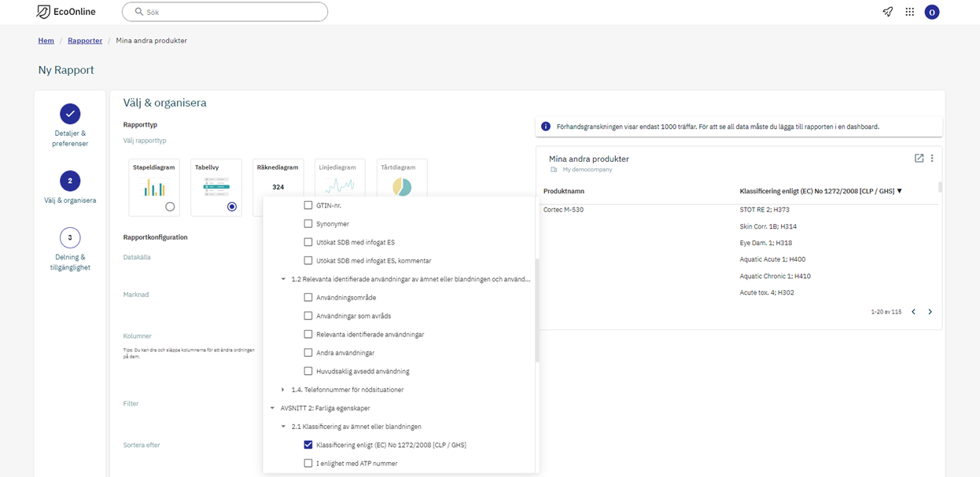Go to the previous results page
980x477 pixels.
(x=913, y=312)
